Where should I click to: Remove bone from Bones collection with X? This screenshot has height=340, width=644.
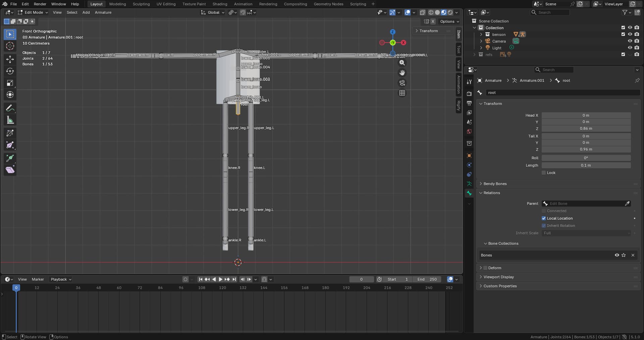633,255
